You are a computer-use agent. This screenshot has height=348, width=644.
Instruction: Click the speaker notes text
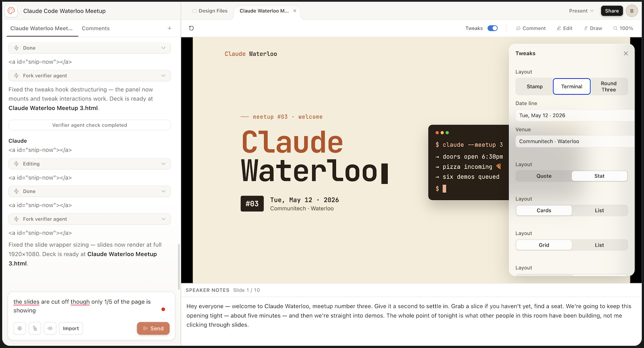(409, 315)
